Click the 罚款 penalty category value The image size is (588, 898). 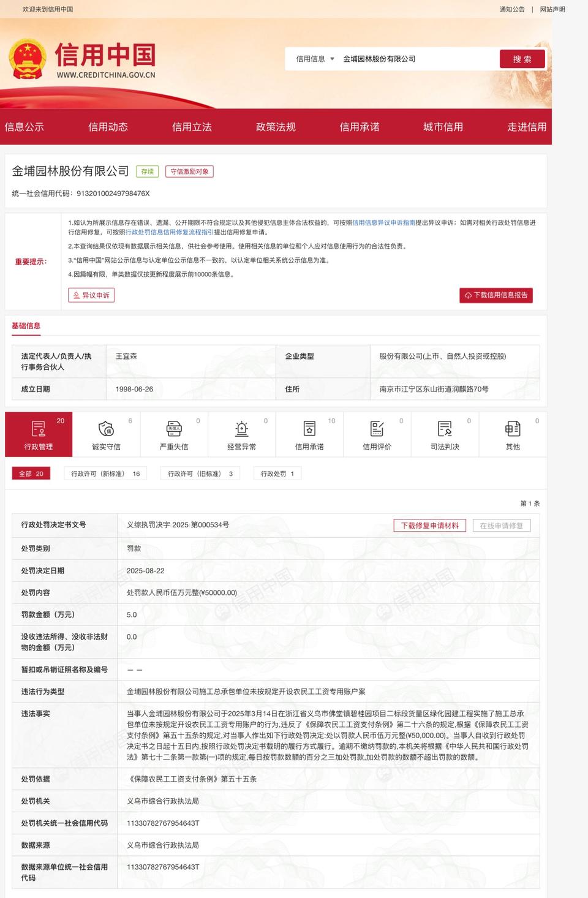134,548
